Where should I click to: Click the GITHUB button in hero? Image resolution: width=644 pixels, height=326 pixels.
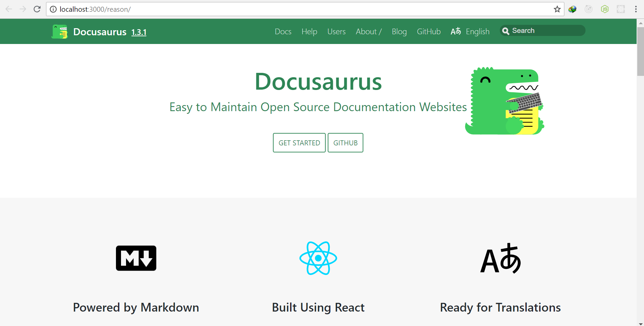[346, 143]
